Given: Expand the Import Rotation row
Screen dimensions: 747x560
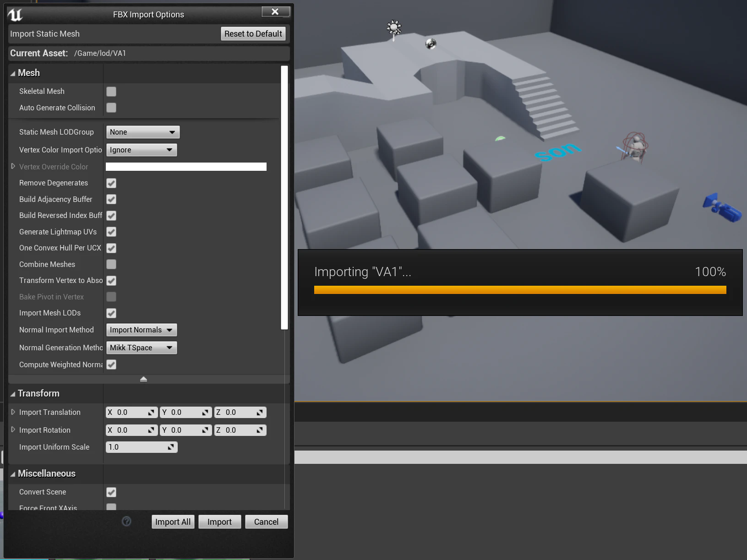Looking at the screenshot, I should (x=13, y=430).
